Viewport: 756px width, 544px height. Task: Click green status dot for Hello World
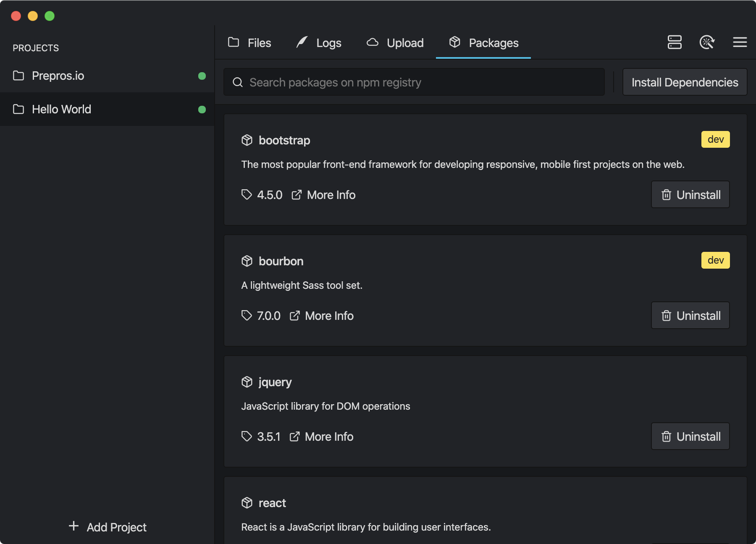pos(202,110)
